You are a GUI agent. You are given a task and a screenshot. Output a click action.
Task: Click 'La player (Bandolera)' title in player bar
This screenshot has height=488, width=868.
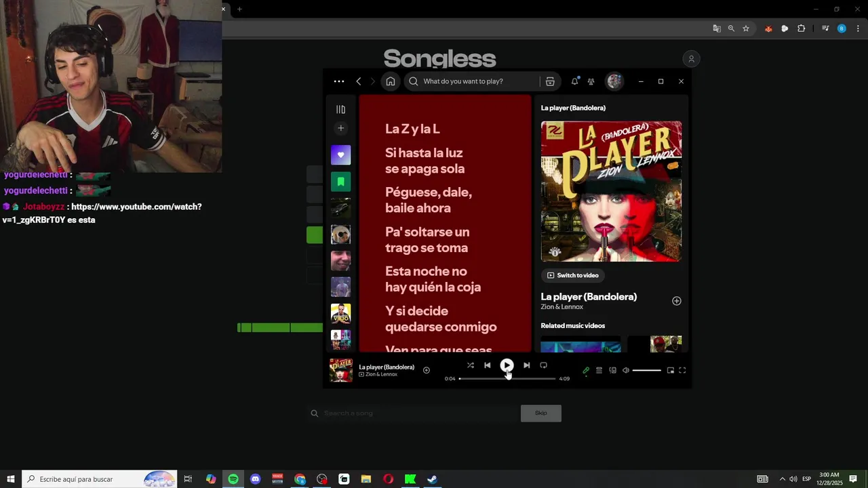coord(387,367)
